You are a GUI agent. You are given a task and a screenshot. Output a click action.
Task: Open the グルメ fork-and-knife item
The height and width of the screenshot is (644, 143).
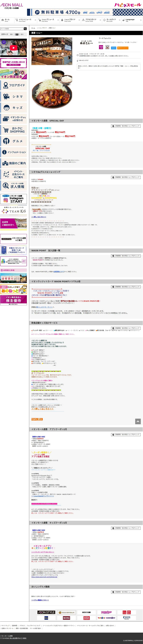point(13,141)
